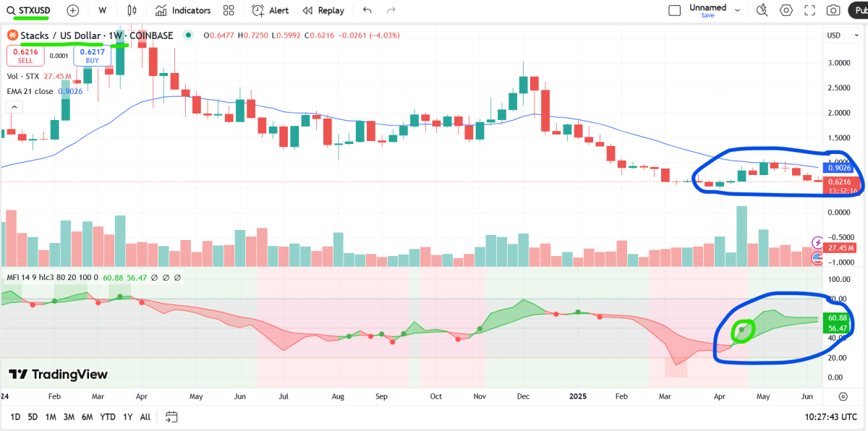Click the Unnamed layout name
This screenshot has height=431, width=868.
tap(707, 7)
